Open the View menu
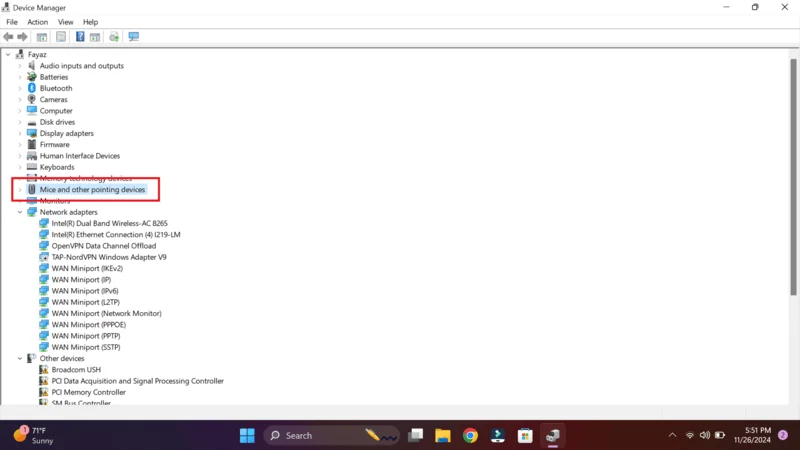Image resolution: width=800 pixels, height=450 pixels. click(x=65, y=22)
